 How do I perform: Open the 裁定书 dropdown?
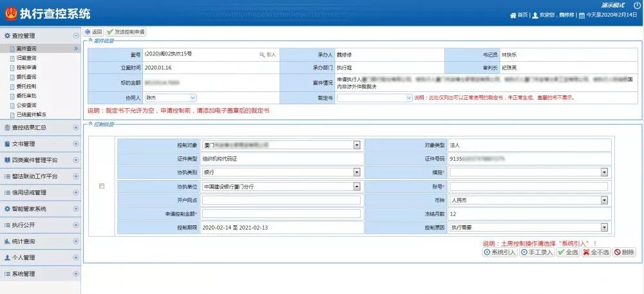pyautogui.click(x=375, y=98)
